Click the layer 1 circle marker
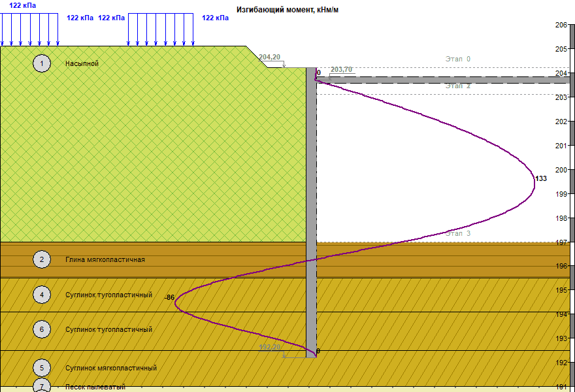575x392 pixels. point(42,63)
